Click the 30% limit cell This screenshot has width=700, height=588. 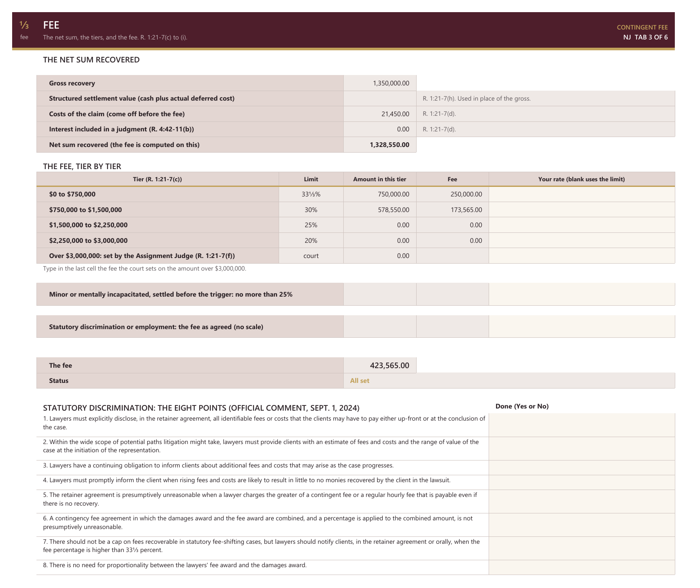(311, 210)
